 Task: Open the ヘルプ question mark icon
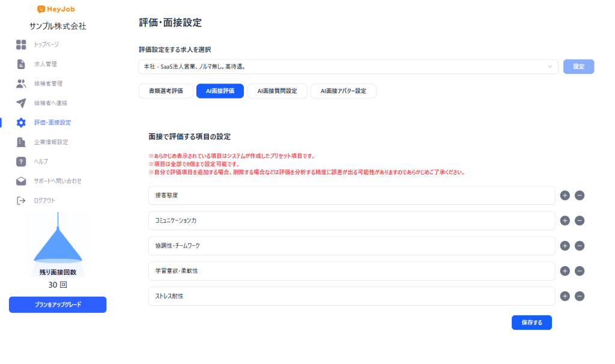click(21, 162)
